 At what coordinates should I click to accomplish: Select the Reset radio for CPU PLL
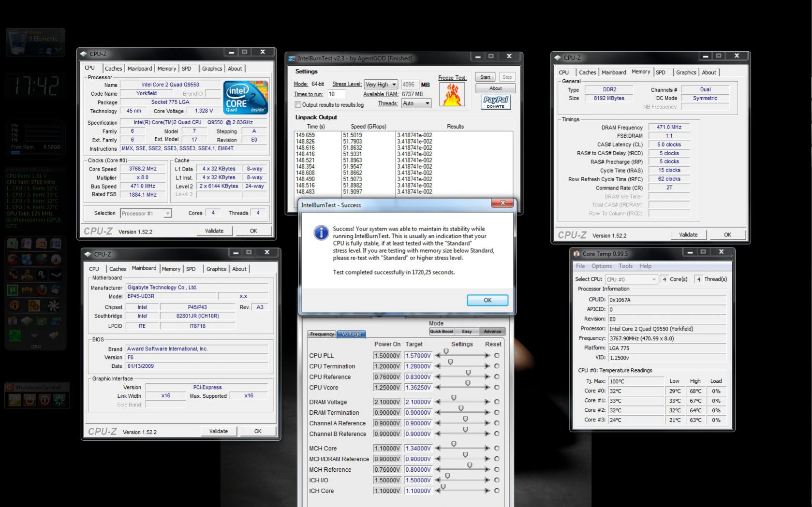tap(497, 355)
